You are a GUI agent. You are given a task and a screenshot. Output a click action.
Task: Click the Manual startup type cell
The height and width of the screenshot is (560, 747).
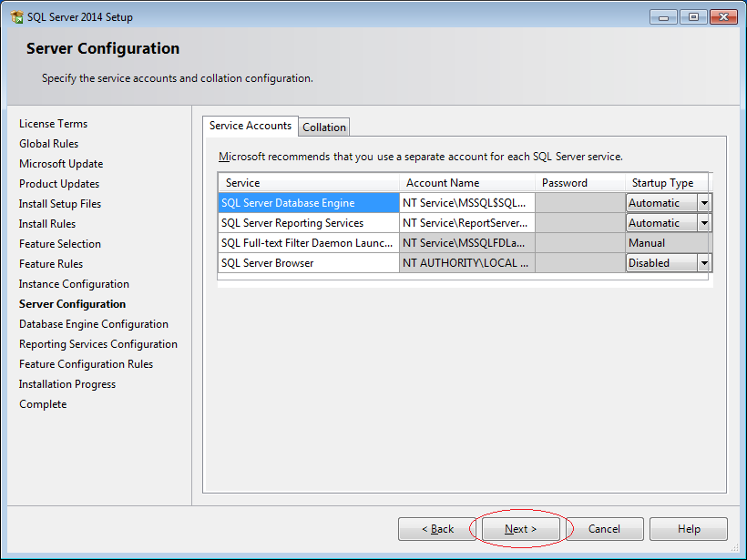coord(667,243)
